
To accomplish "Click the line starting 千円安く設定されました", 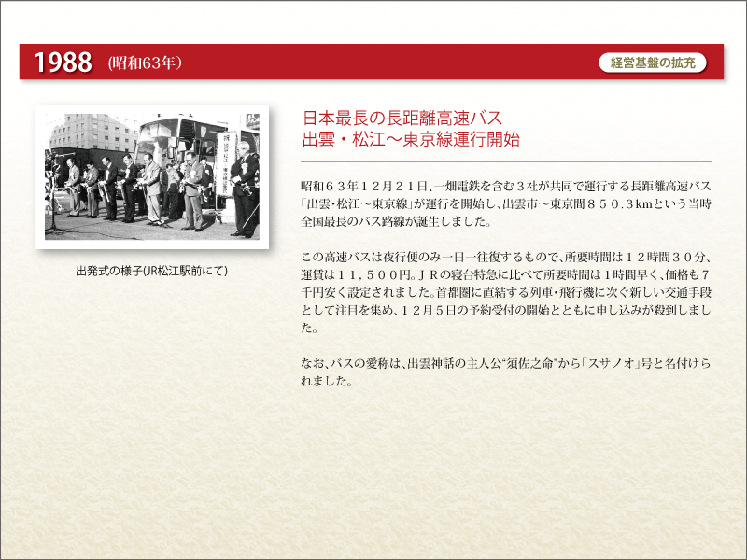I will (x=506, y=293).
